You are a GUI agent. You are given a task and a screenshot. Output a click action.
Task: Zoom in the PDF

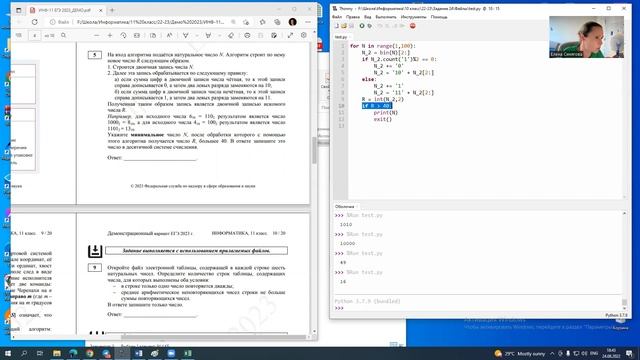[110, 36]
